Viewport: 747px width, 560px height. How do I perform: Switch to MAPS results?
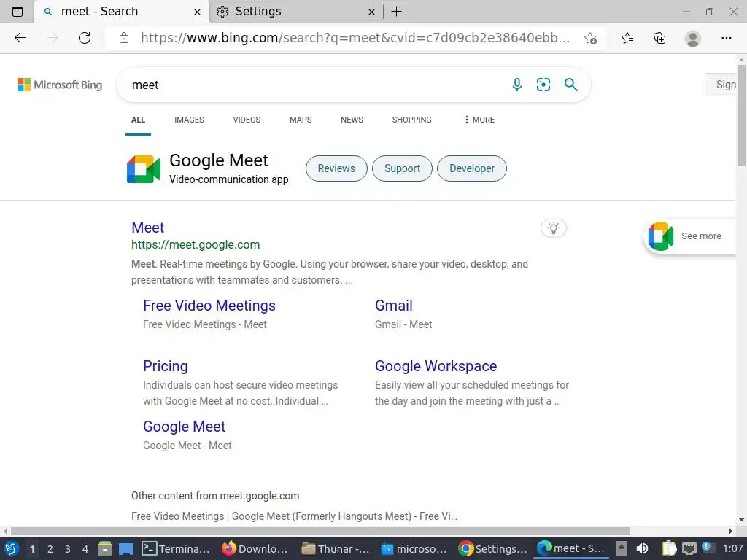301,120
